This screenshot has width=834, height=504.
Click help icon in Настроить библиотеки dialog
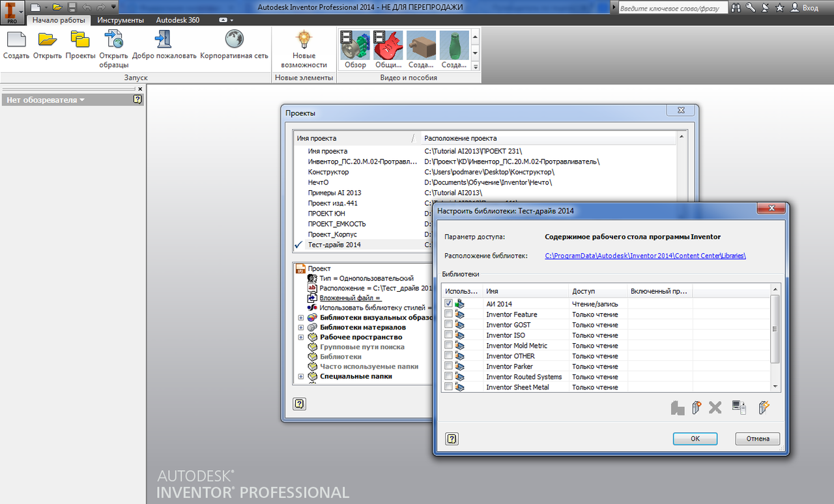(x=452, y=438)
